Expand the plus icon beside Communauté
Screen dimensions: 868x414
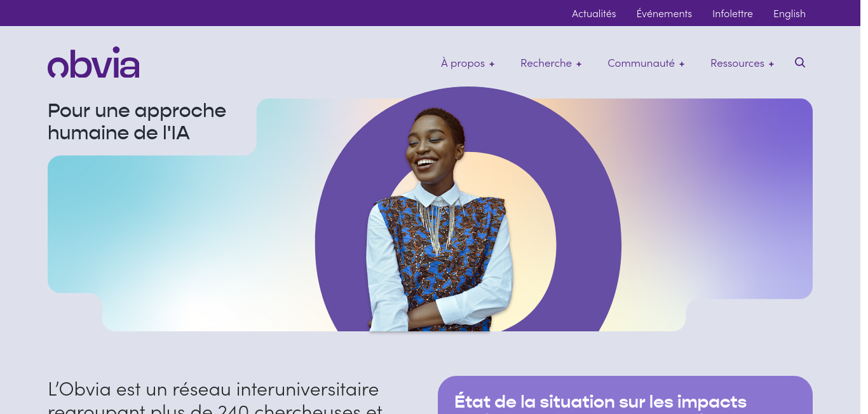coord(682,64)
